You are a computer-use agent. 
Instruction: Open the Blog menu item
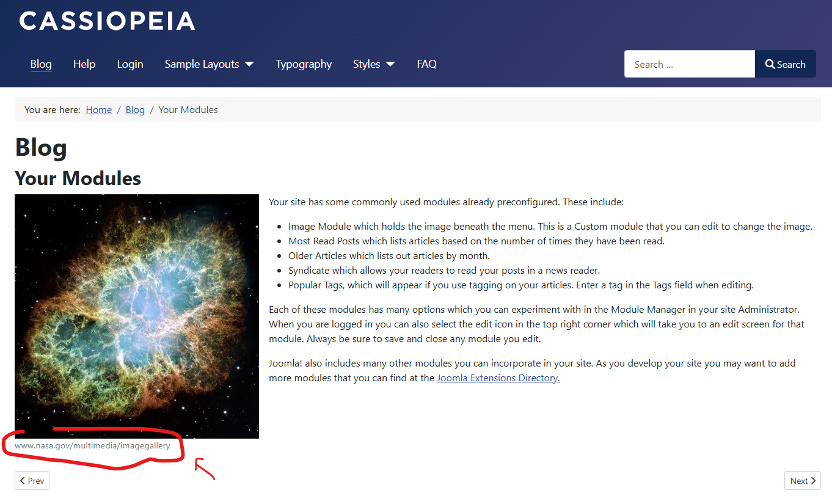[x=41, y=64]
